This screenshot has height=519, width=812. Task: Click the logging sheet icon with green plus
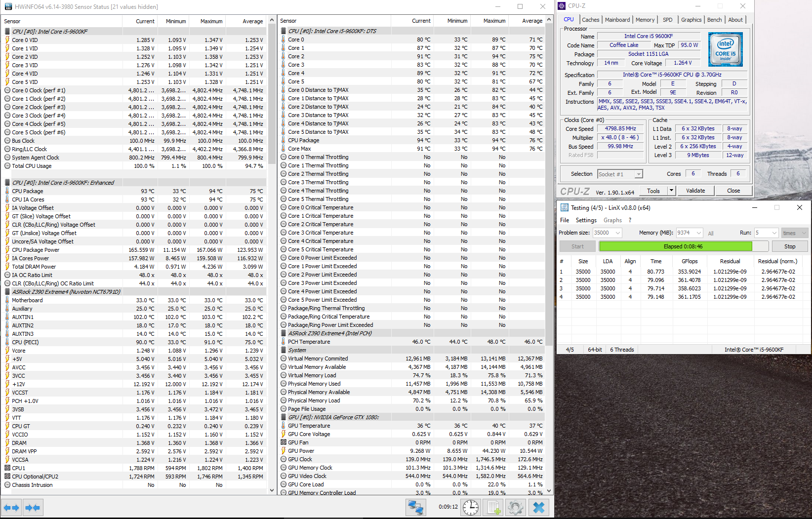coord(492,507)
